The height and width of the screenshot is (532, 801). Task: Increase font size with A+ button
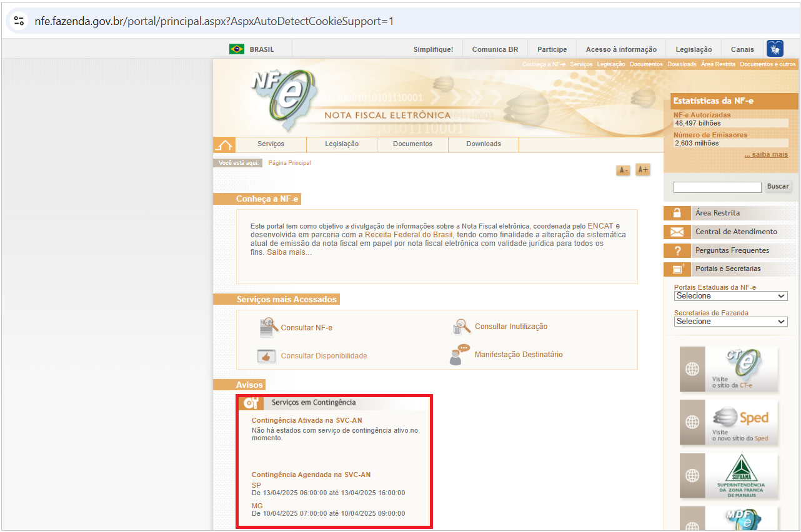pos(642,169)
